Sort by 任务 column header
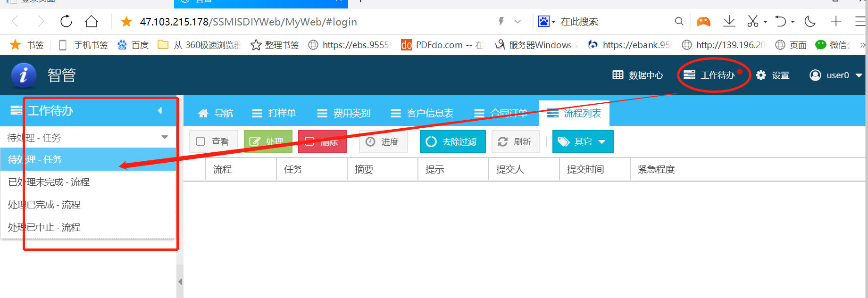The width and height of the screenshot is (868, 298). [312, 169]
